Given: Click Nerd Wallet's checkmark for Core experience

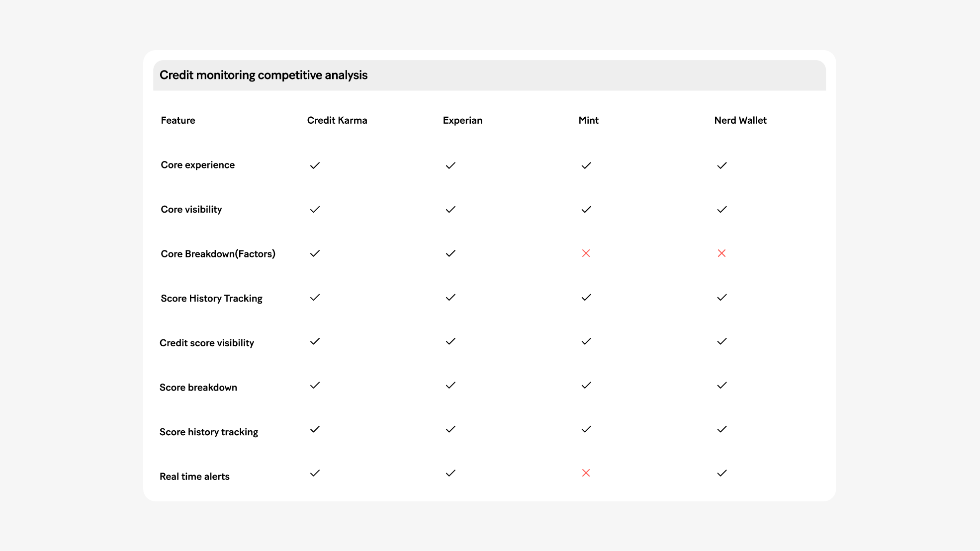Looking at the screenshot, I should tap(722, 165).
